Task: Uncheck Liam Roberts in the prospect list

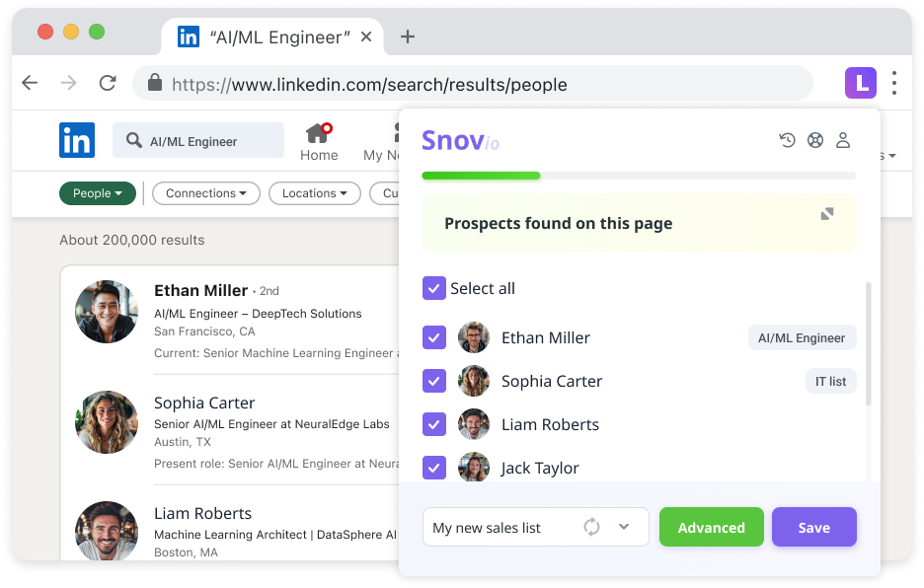Action: coord(434,424)
